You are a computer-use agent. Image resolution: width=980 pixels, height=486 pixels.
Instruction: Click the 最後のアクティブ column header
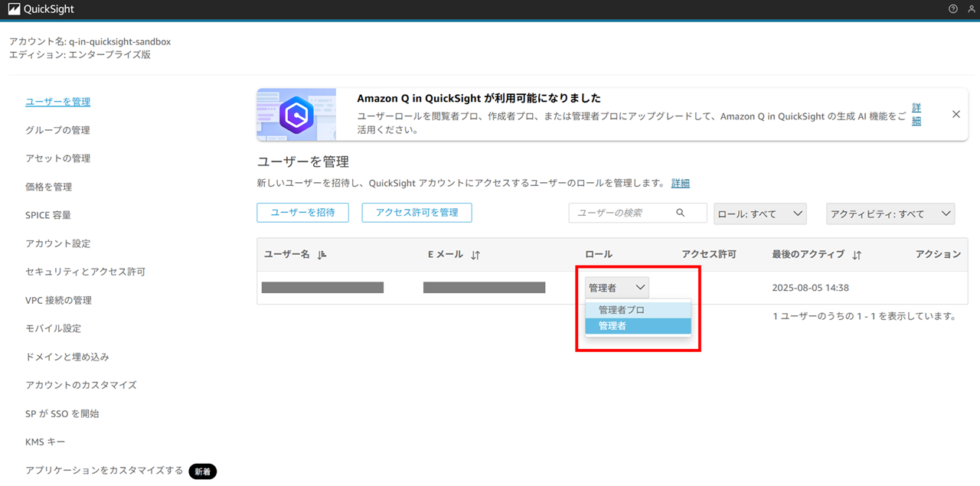(808, 254)
